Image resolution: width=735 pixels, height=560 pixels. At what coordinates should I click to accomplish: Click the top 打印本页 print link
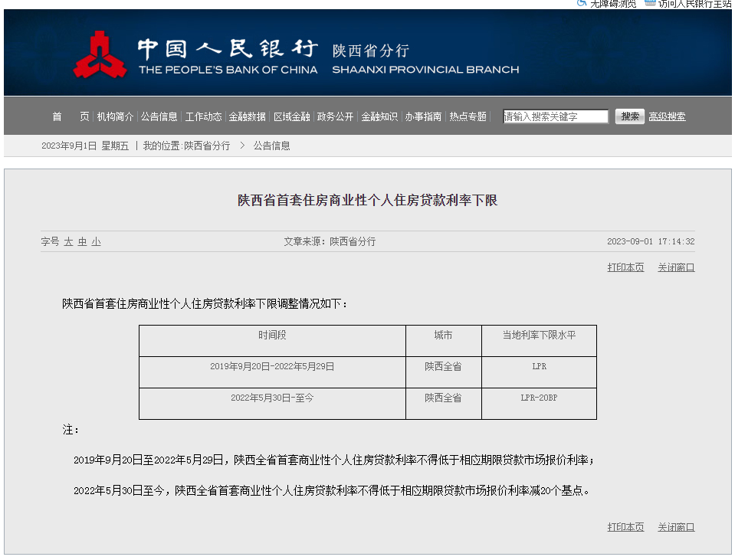click(x=625, y=268)
